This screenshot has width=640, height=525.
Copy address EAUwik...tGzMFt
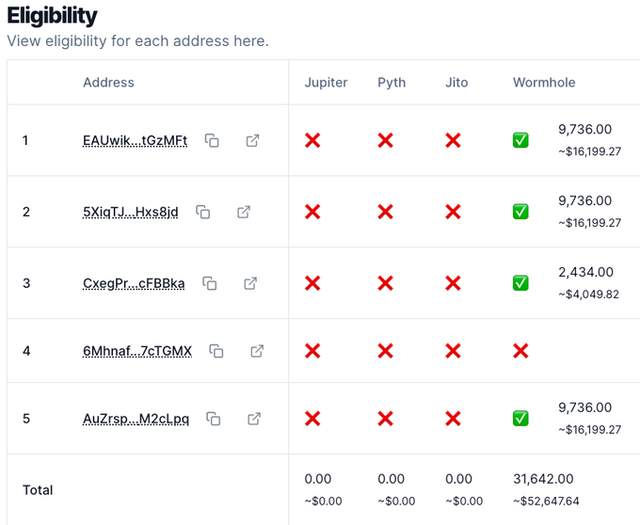click(x=212, y=140)
